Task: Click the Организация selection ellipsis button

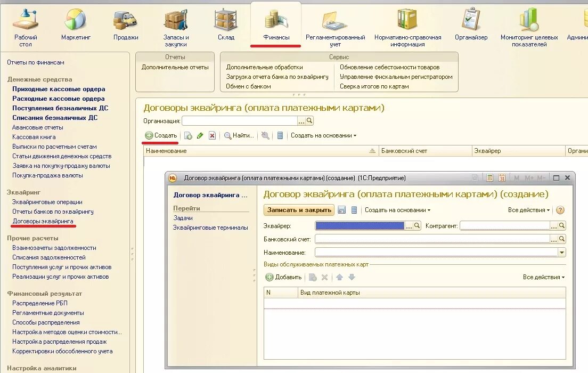Action: tap(301, 121)
